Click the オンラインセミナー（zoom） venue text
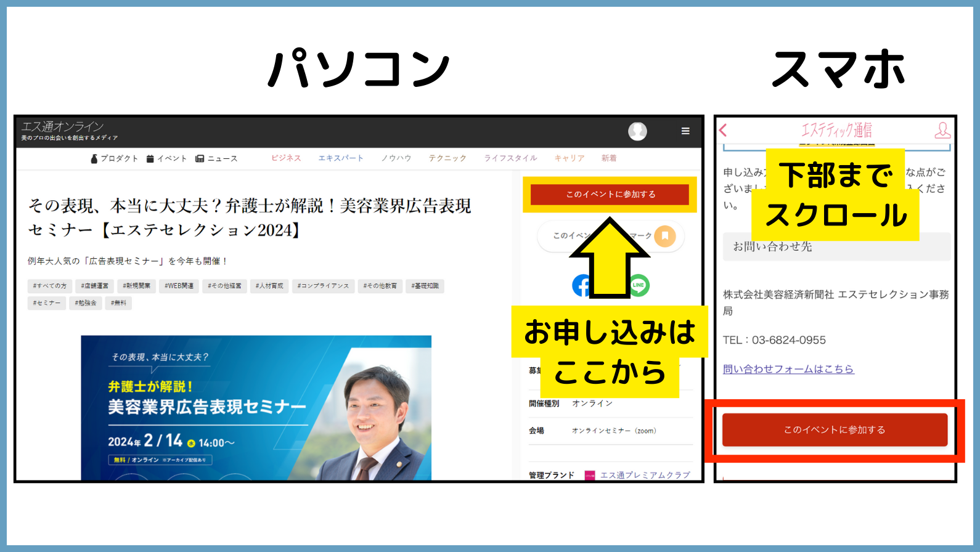The height and width of the screenshot is (552, 980). click(x=614, y=431)
